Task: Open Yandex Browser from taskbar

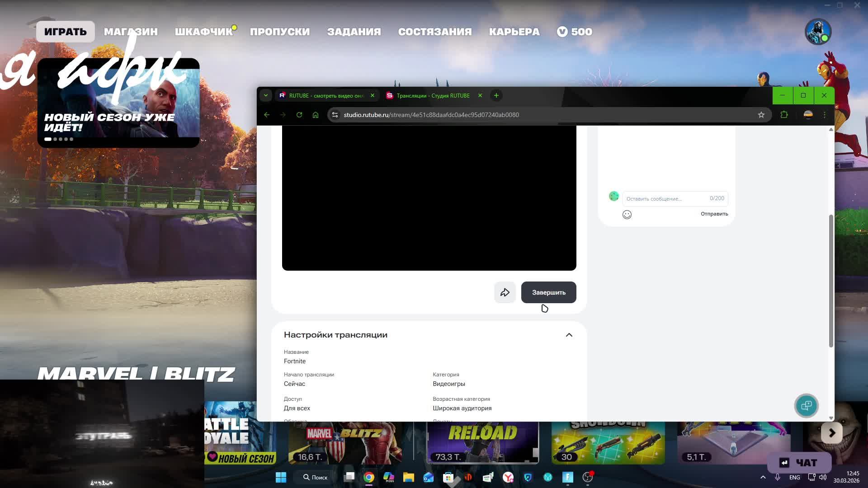Action: coord(508,477)
